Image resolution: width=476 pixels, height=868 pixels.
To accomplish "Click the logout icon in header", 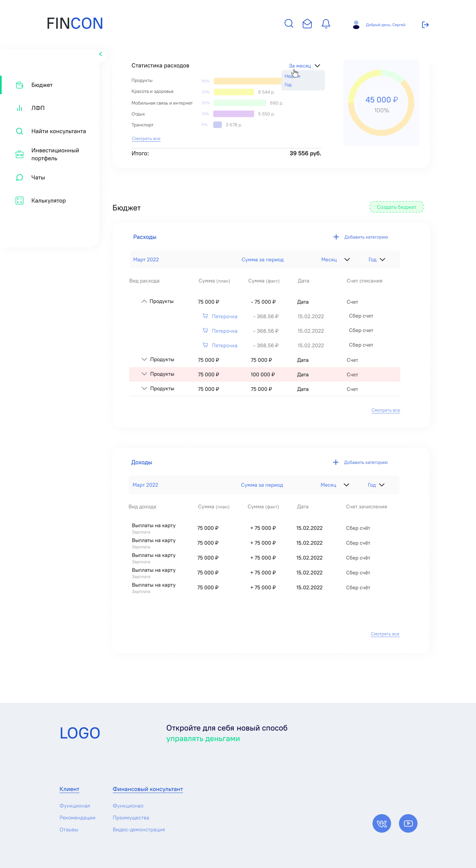I will pos(425,24).
